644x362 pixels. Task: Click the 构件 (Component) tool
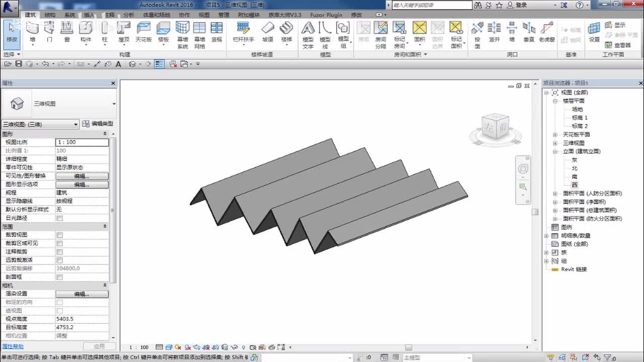coord(86,33)
